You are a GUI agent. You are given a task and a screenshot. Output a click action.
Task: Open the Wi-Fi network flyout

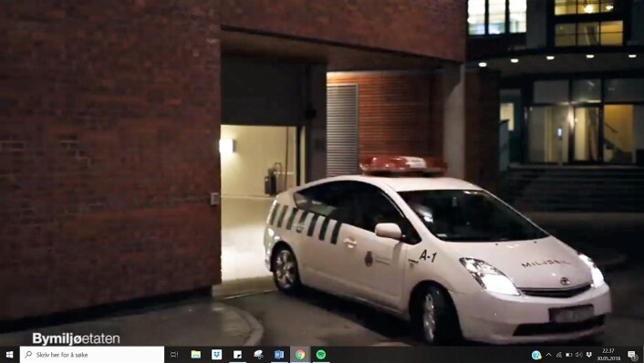559,355
